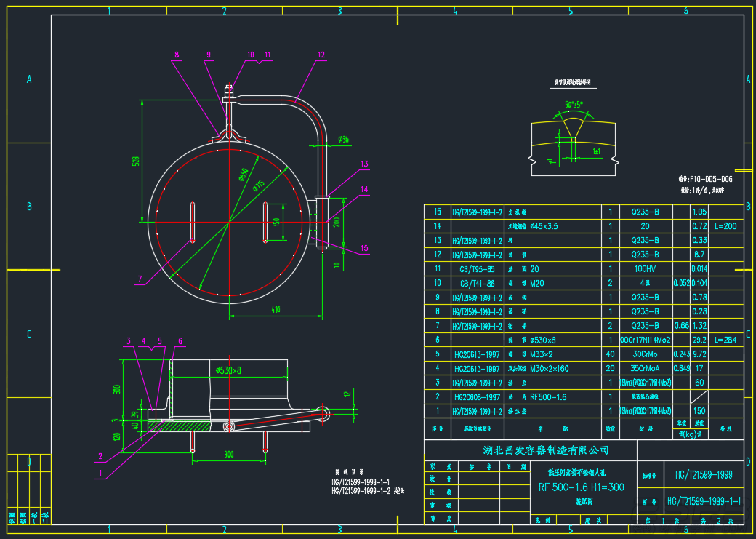
Task: Click the 1.32 total weight cell
Action: (699, 326)
